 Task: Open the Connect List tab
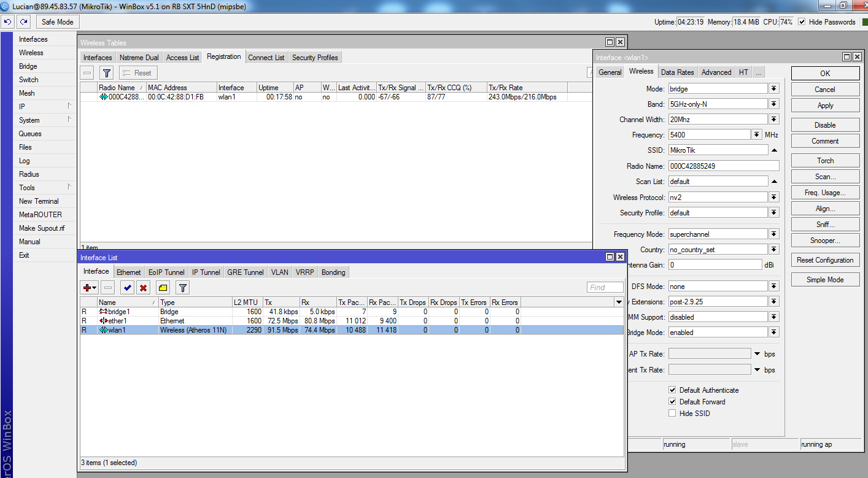click(x=266, y=58)
